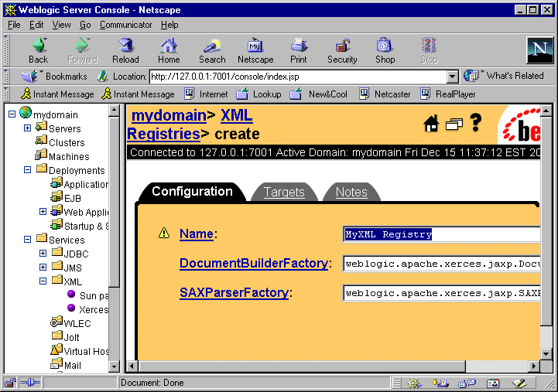
Task: Open the Edit menu
Action: (36, 25)
